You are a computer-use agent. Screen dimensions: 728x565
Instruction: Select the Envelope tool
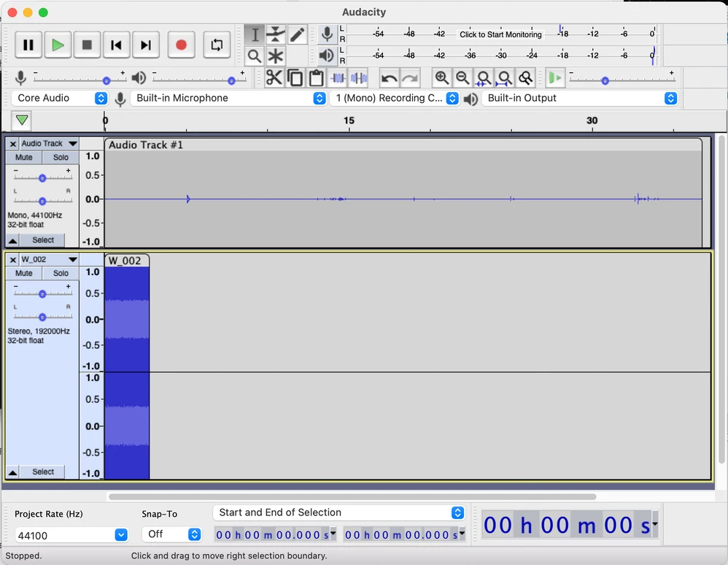pos(275,34)
